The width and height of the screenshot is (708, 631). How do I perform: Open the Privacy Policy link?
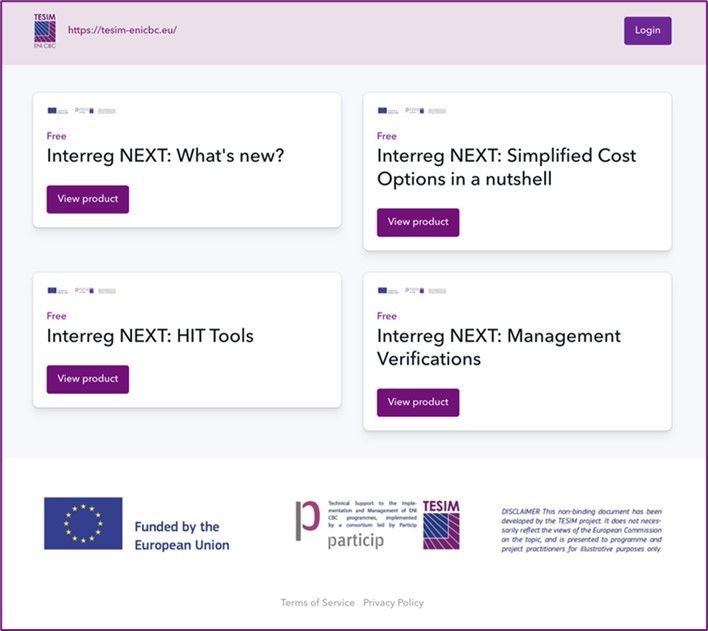[393, 603]
